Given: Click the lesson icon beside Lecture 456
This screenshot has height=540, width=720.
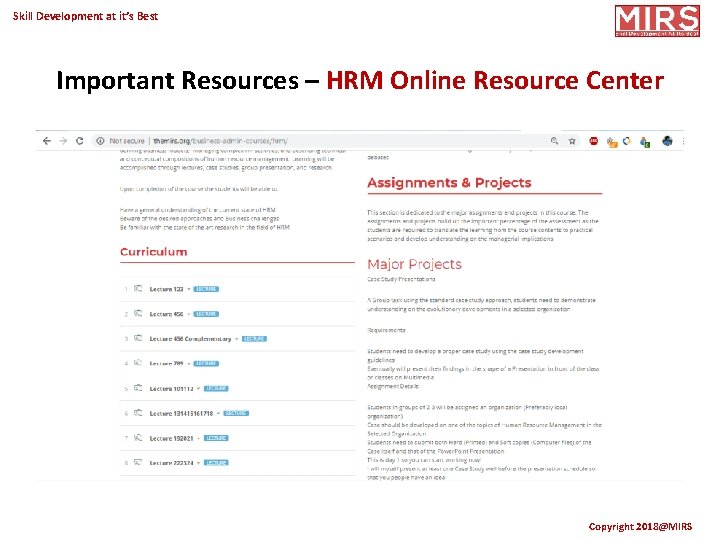Looking at the screenshot, I should click(x=138, y=313).
